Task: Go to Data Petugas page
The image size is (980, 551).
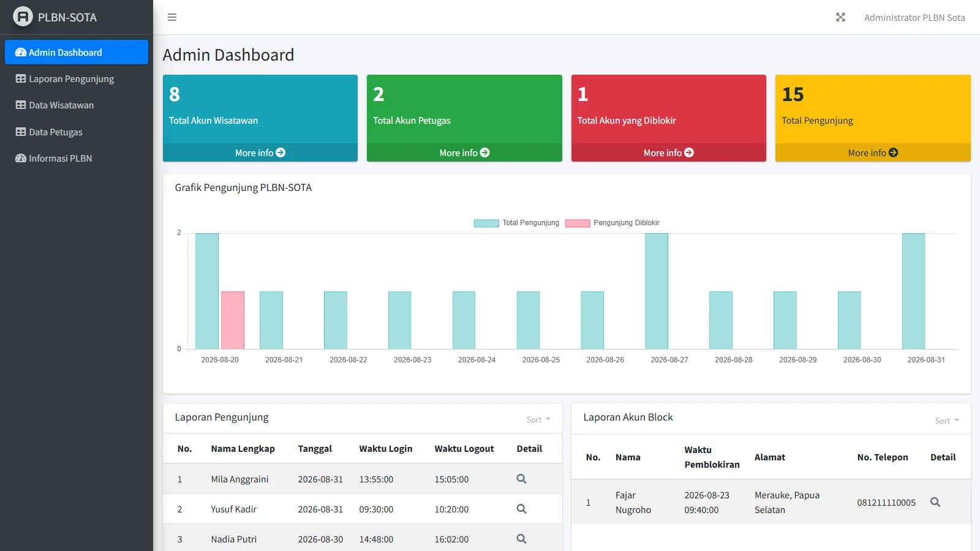Action: coord(77,132)
